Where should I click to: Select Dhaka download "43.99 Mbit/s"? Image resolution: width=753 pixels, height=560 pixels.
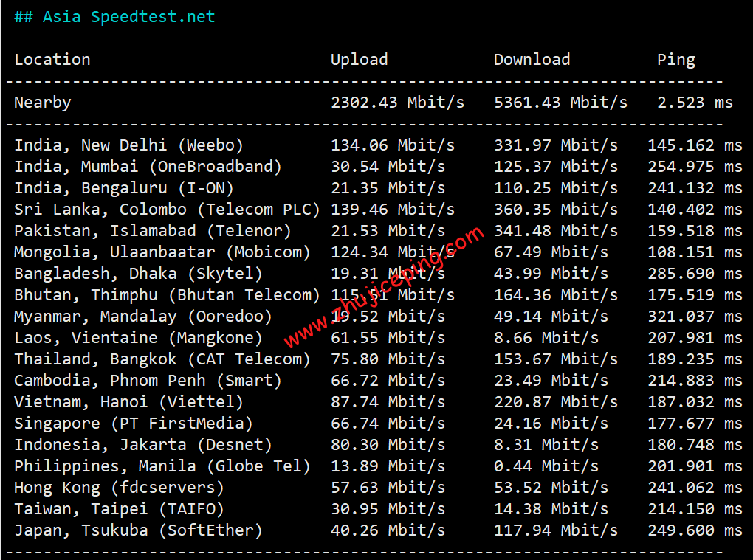(x=551, y=274)
